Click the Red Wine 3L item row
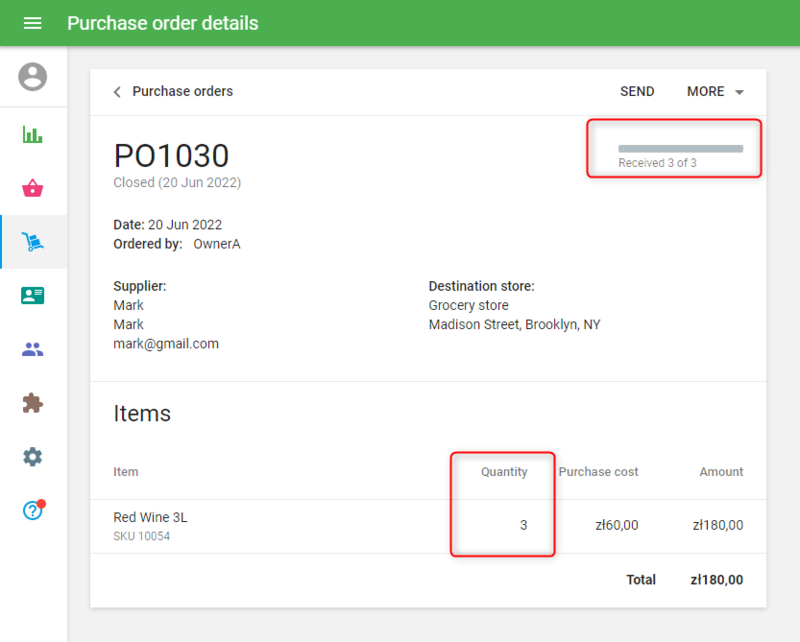Image resolution: width=800 pixels, height=642 pixels. pos(150,518)
